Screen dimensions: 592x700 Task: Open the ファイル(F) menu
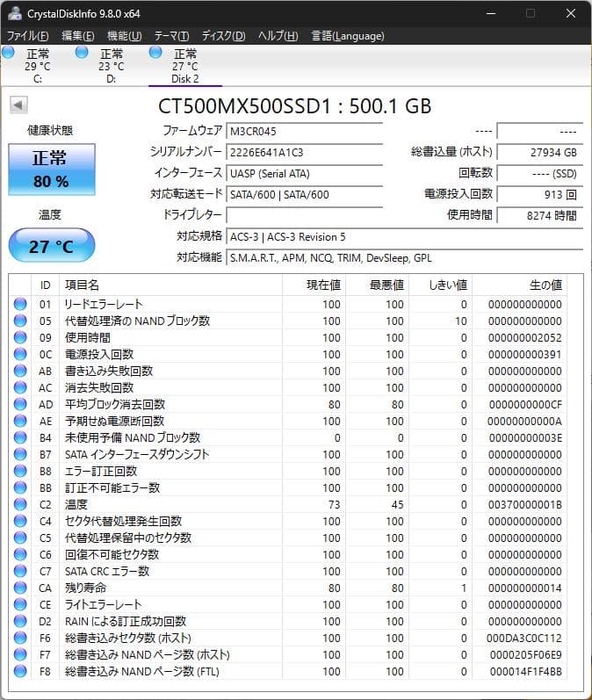28,36
